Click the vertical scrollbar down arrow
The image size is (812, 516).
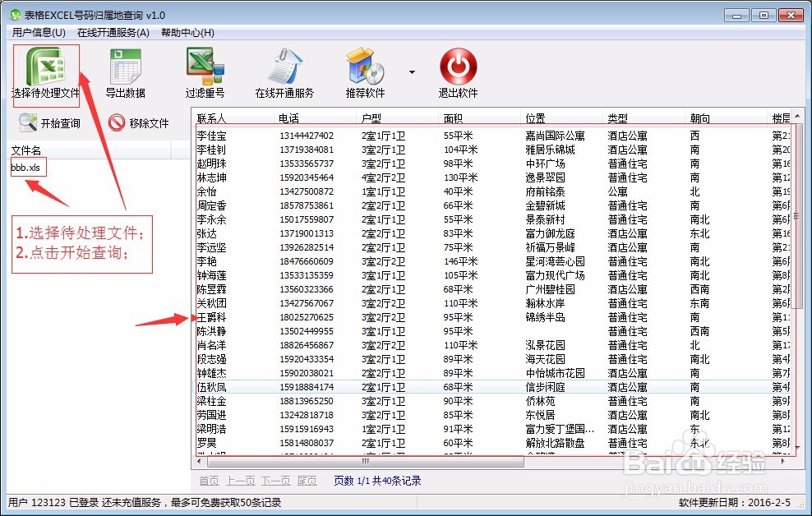(797, 446)
